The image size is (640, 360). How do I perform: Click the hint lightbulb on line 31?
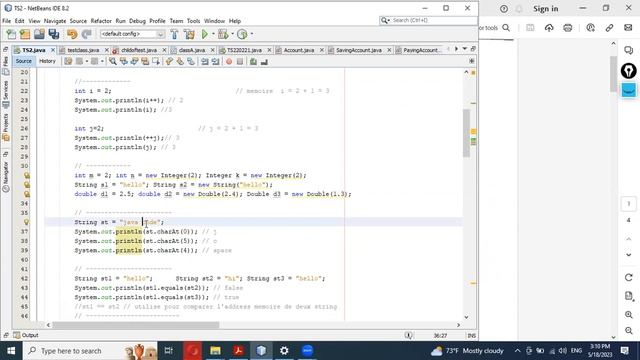pos(27,176)
